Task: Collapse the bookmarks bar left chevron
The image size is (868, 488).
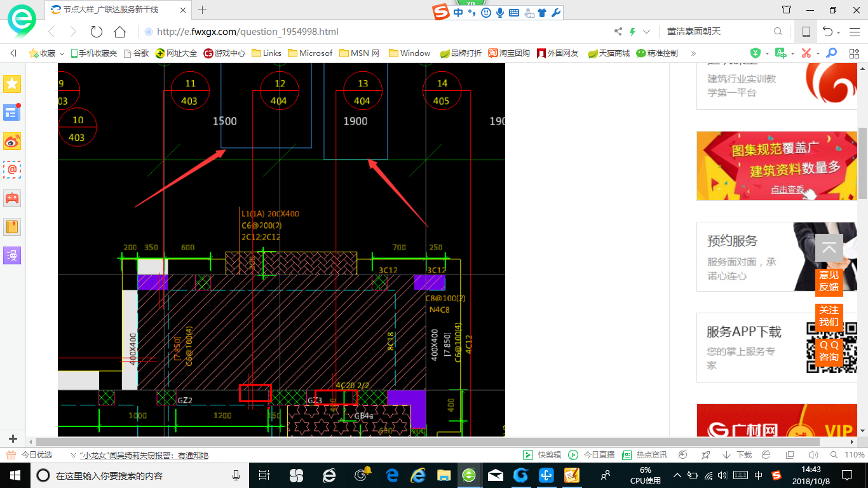Action: [13, 53]
